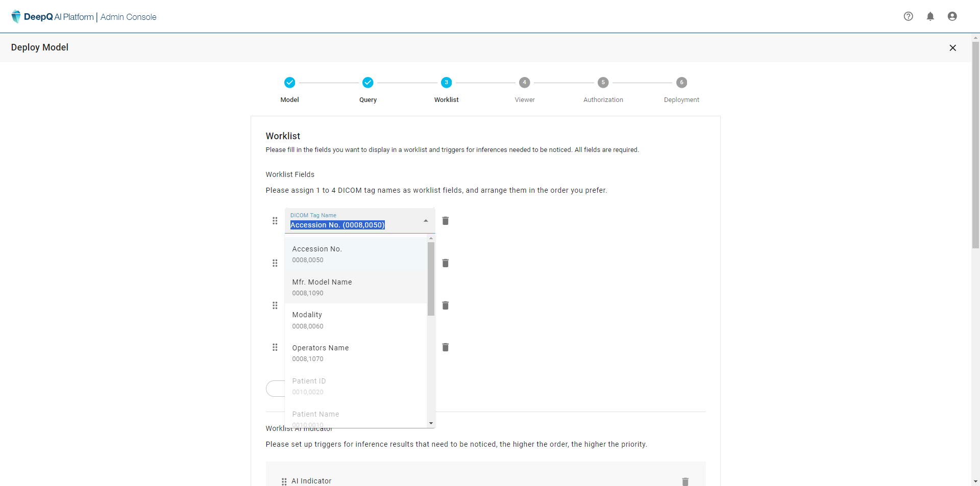This screenshot has height=486, width=980.
Task: Close the Deploy Model dialog
Action: click(952, 48)
